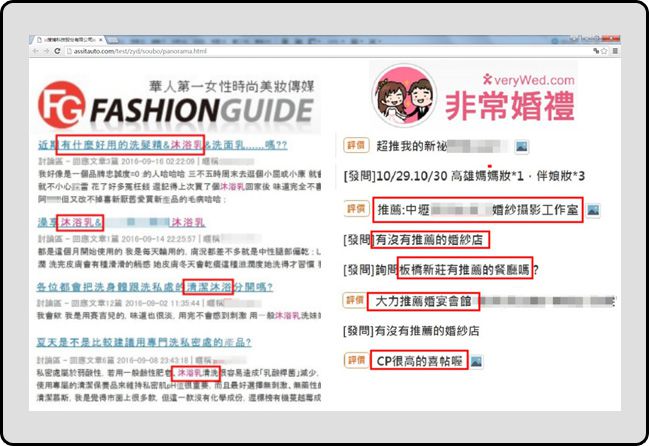Click image icon after 超推我的新祕

click(x=522, y=146)
